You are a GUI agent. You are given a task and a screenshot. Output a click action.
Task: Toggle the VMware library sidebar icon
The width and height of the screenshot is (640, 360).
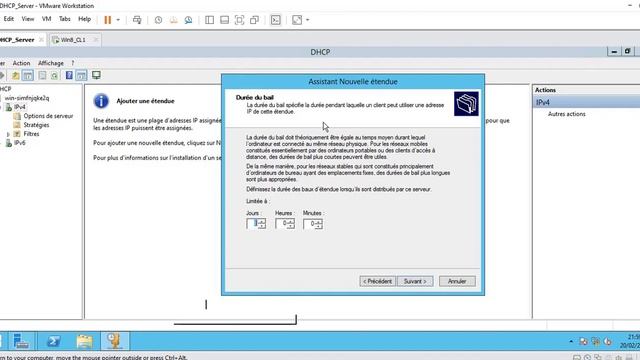(x=209, y=20)
